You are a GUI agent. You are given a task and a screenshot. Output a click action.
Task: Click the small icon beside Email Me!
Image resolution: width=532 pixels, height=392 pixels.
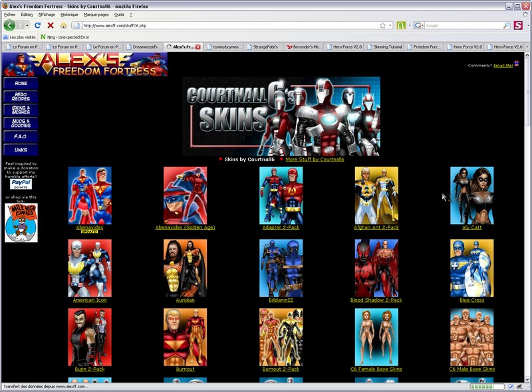[517, 63]
